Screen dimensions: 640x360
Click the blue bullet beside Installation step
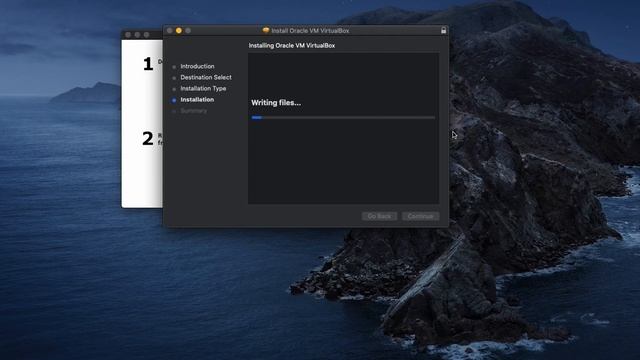[174, 100]
